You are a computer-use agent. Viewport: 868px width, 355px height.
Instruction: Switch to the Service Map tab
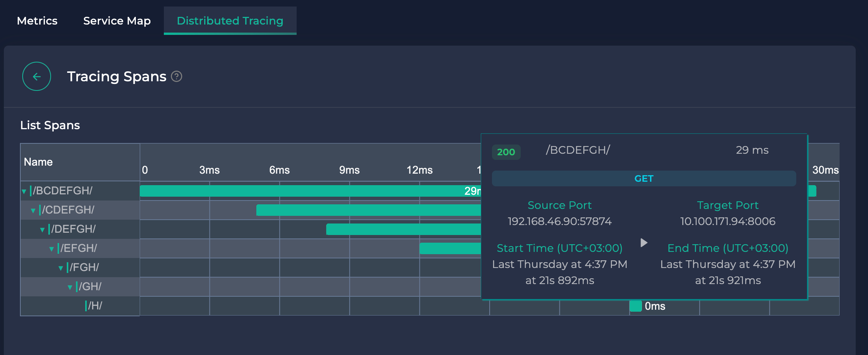pos(117,21)
